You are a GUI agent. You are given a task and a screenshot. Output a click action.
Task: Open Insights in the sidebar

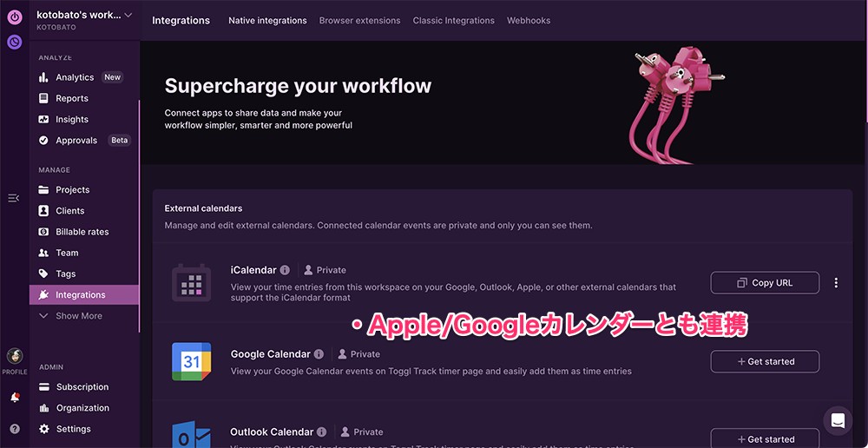tap(72, 120)
